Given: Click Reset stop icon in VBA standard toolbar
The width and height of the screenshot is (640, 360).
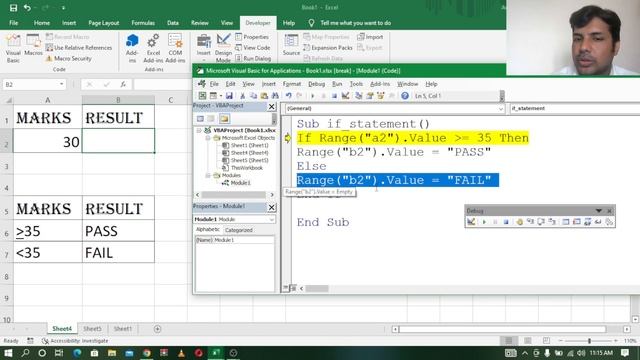Looking at the screenshot, I should [x=334, y=96].
